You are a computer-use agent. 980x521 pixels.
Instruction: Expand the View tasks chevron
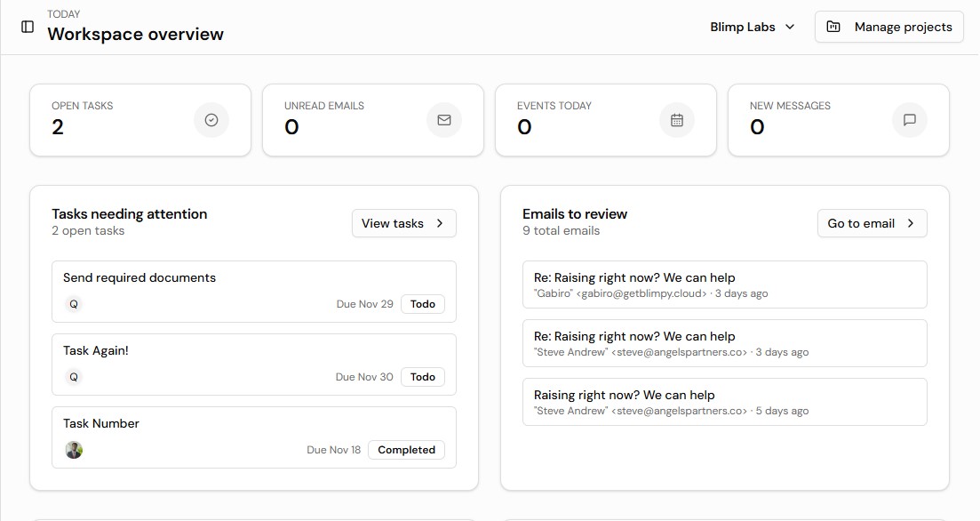442,223
